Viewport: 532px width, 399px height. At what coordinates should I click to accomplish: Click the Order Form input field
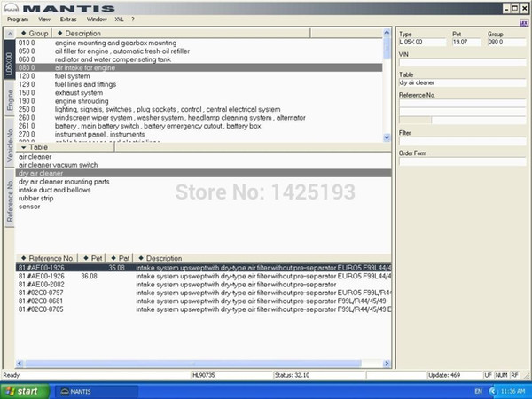coord(463,161)
